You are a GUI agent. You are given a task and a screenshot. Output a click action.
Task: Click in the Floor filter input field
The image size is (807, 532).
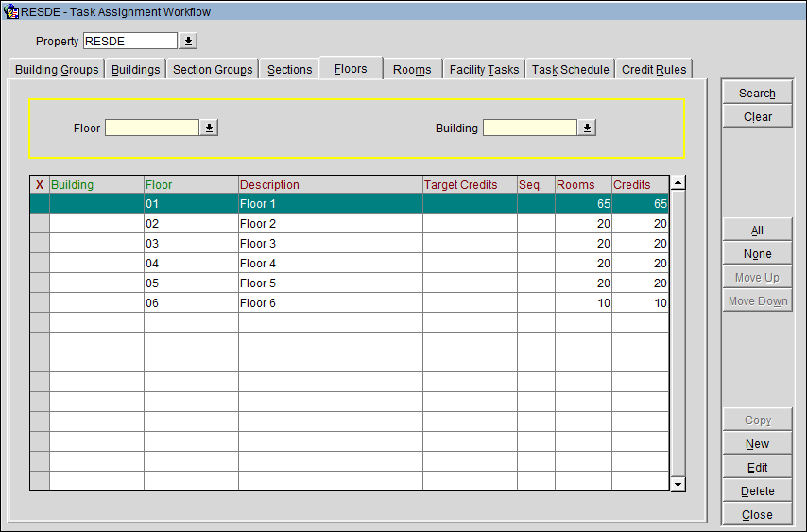pyautogui.click(x=152, y=128)
